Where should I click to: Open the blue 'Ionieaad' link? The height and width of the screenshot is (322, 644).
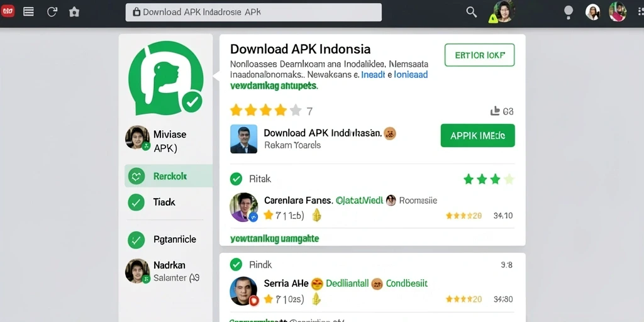[x=411, y=75]
